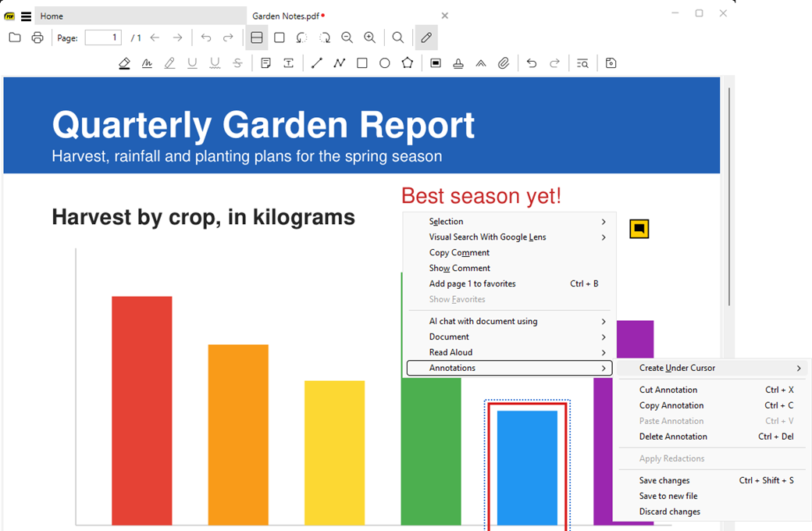Select the Polyline annotation tool
The width and height of the screenshot is (812, 531).
339,63
